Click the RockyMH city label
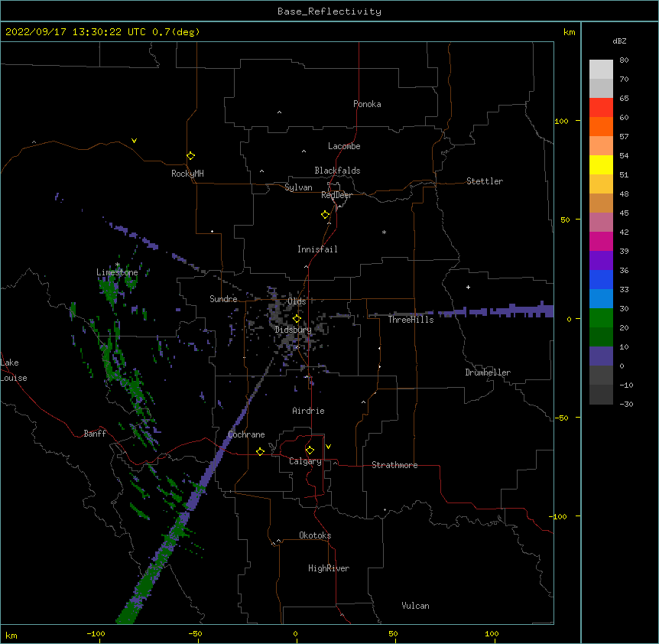The width and height of the screenshot is (659, 644). point(187,174)
